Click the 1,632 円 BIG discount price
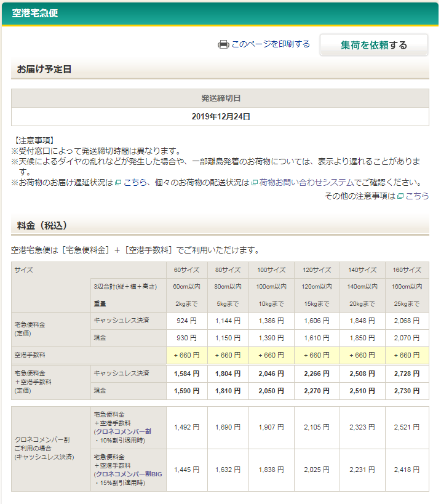The width and height of the screenshot is (441, 504). [x=228, y=470]
